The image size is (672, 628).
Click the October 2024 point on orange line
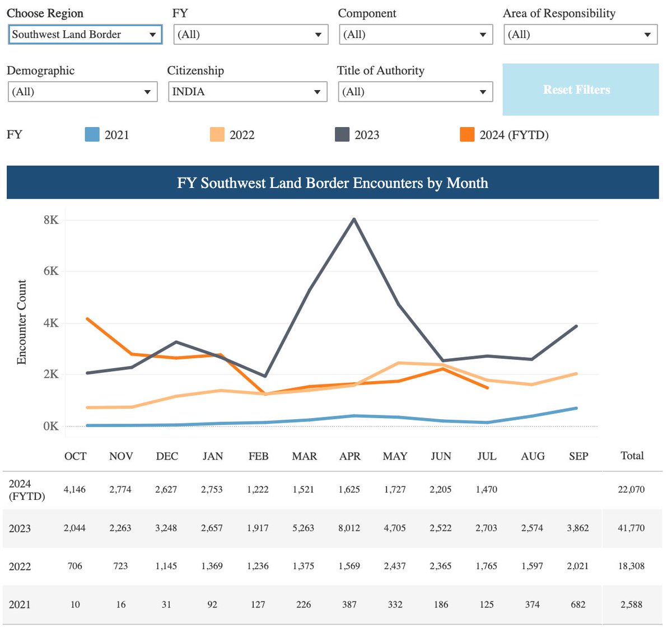[x=87, y=319]
